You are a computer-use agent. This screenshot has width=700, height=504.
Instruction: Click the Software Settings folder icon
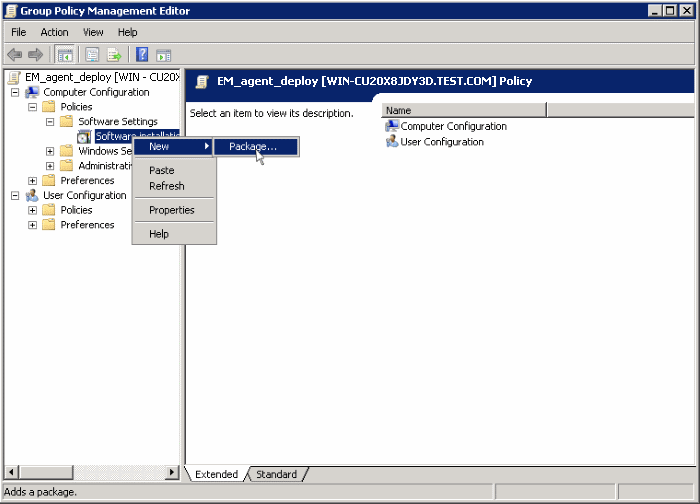pyautogui.click(x=67, y=121)
